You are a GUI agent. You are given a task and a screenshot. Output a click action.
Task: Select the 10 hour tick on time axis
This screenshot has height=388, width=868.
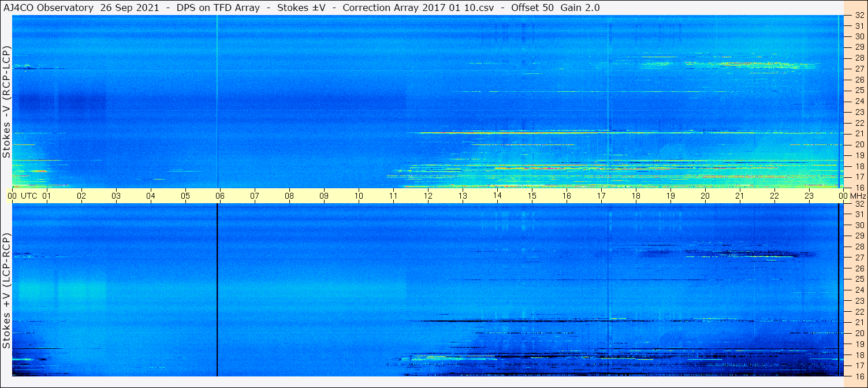coord(359,196)
